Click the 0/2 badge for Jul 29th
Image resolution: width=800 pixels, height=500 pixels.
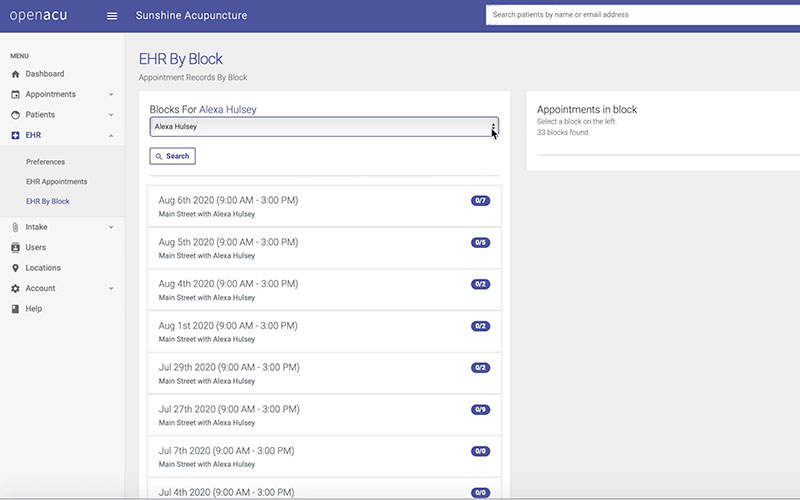point(481,368)
